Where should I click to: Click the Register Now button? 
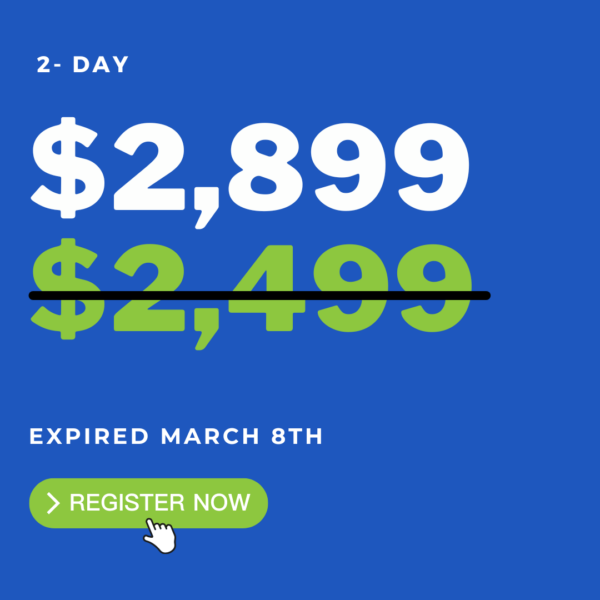(x=148, y=503)
